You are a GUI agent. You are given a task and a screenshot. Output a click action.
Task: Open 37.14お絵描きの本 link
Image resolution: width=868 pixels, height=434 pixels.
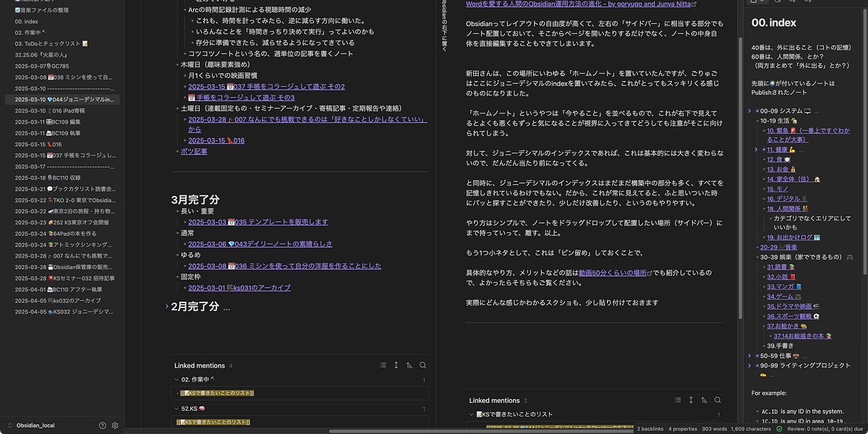[803, 336]
